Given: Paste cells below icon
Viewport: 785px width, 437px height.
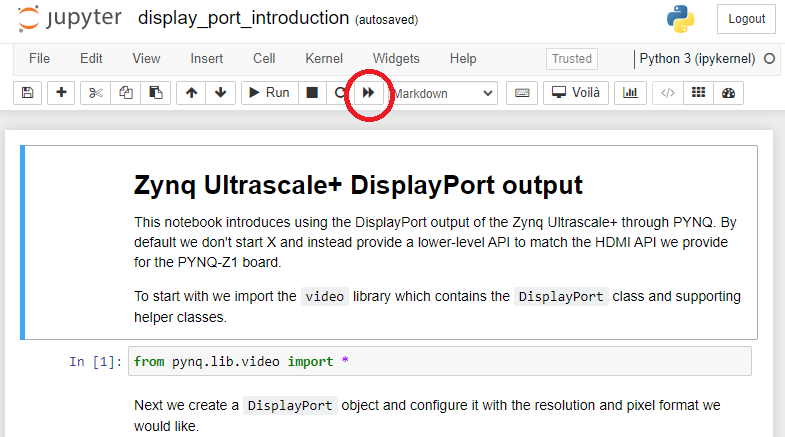Looking at the screenshot, I should (156, 93).
